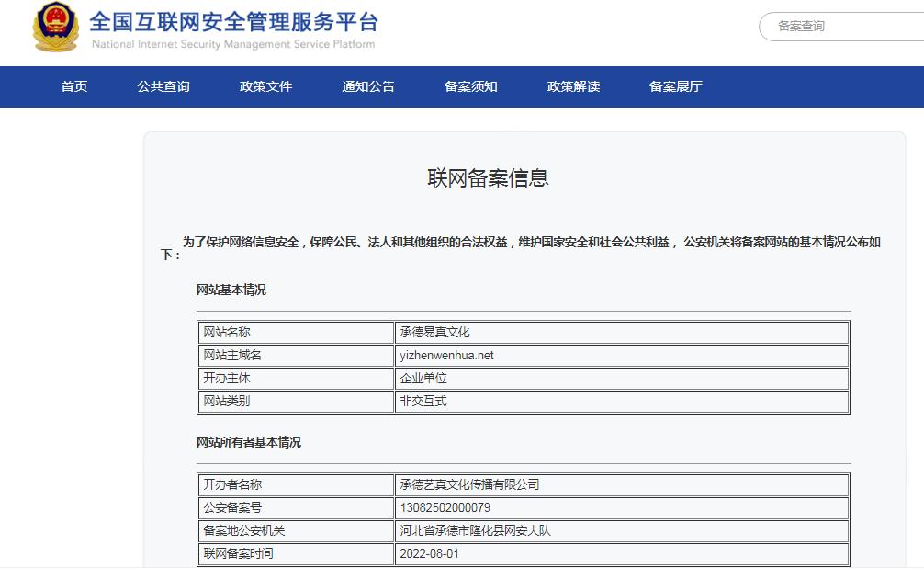This screenshot has height=569, width=924.
Task: Click the 开办主体 value 企业单位
Action: click(x=424, y=378)
